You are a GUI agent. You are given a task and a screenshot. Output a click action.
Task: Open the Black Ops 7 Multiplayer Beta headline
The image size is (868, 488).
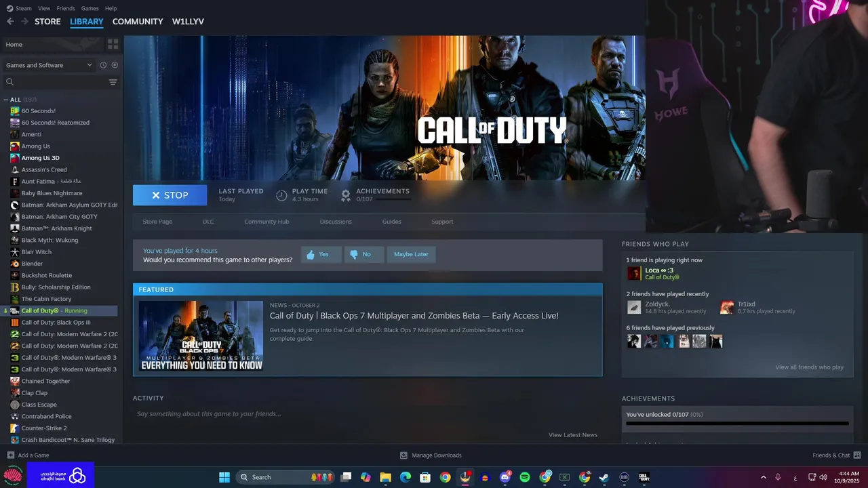(x=414, y=316)
